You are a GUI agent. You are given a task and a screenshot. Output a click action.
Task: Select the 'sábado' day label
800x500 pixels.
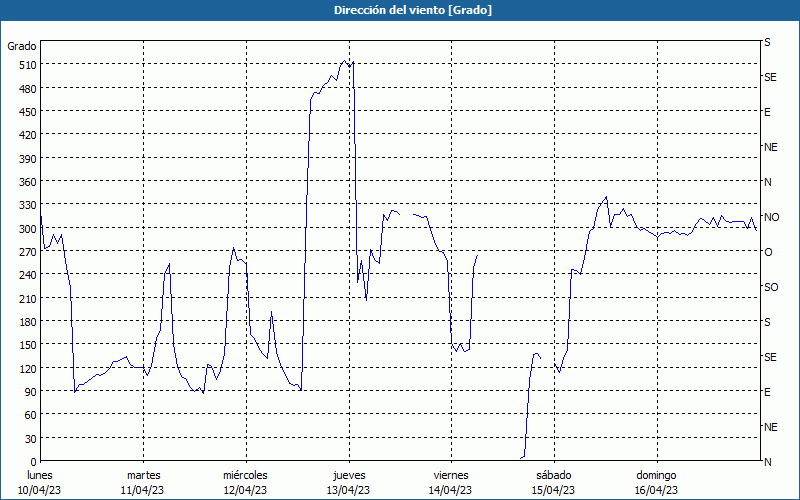[554, 475]
